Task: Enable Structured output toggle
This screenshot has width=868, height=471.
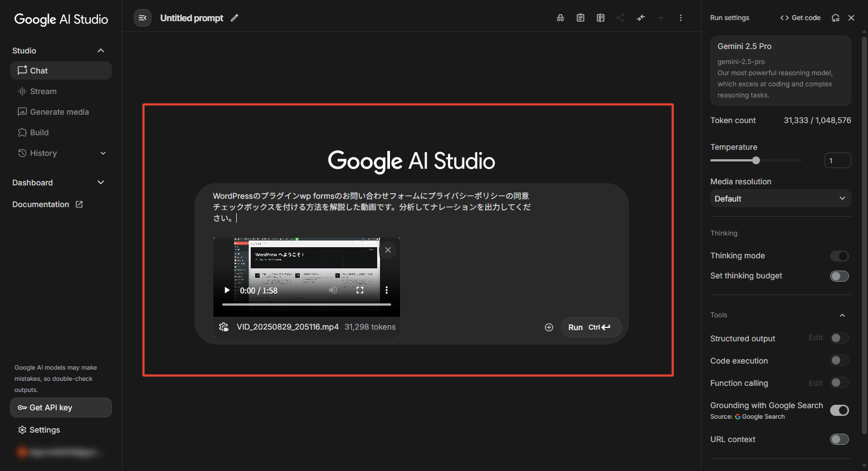Action: (840, 338)
